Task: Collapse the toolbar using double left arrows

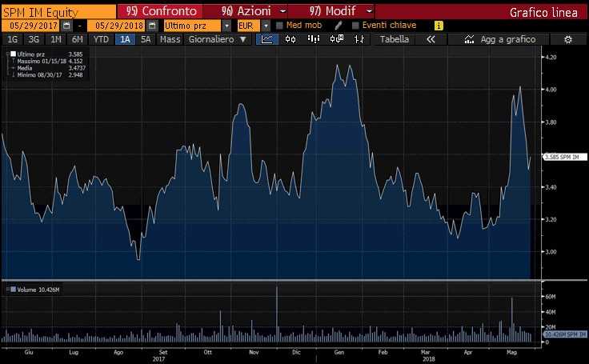Action: (x=431, y=39)
